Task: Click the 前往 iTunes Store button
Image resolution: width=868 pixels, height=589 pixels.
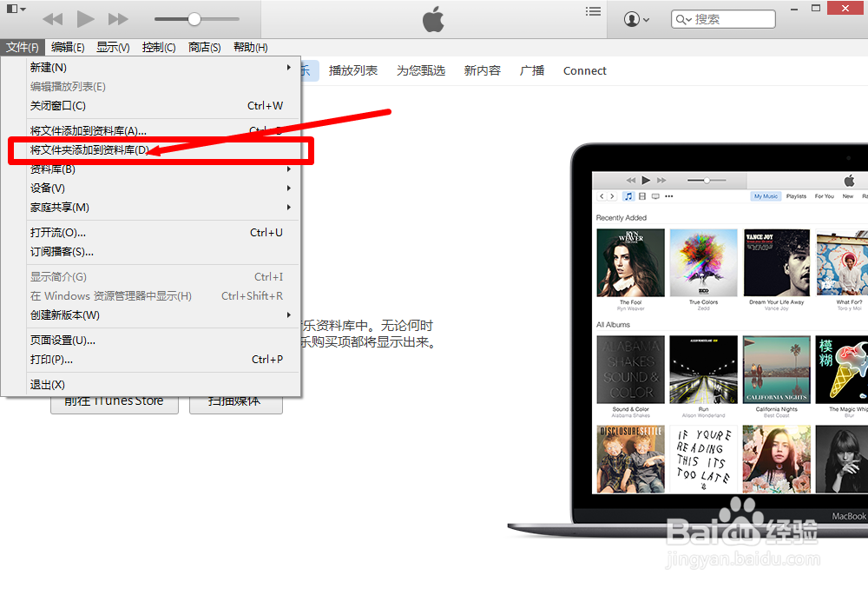Action: point(114,400)
